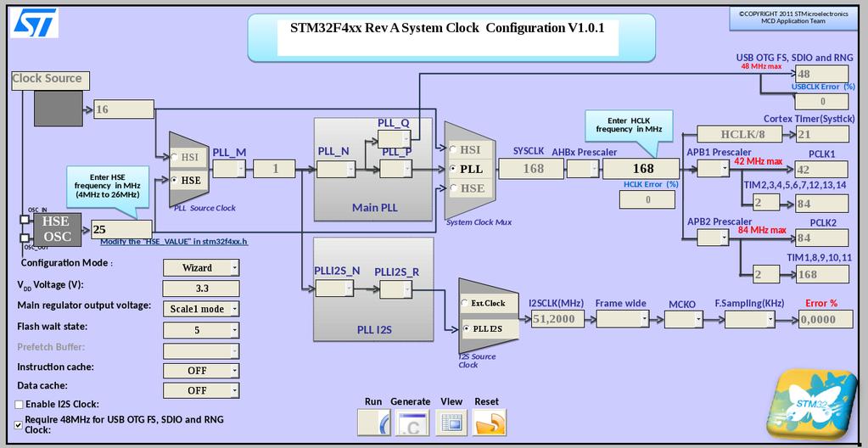Click the I2S Error % field 0,0000

(826, 319)
